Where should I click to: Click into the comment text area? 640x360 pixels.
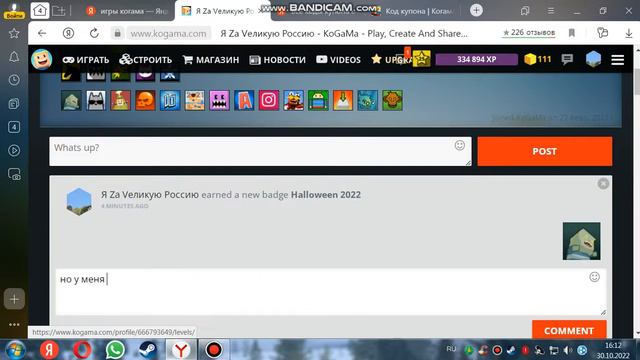point(331,292)
